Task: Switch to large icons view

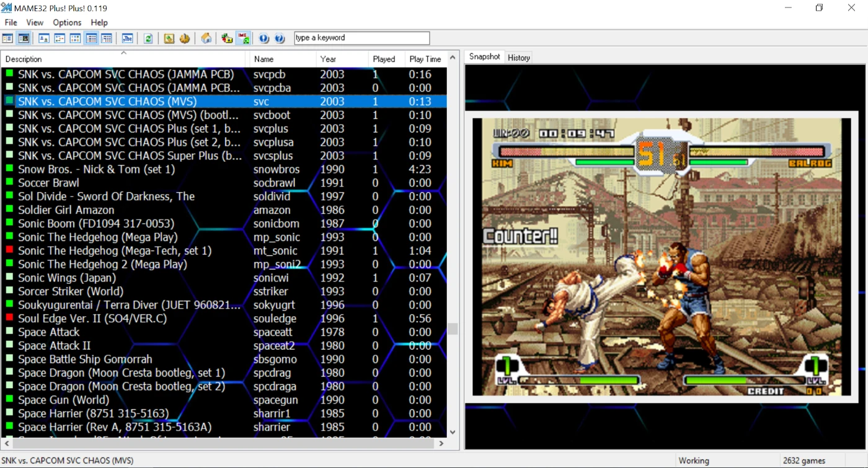Action: (44, 38)
